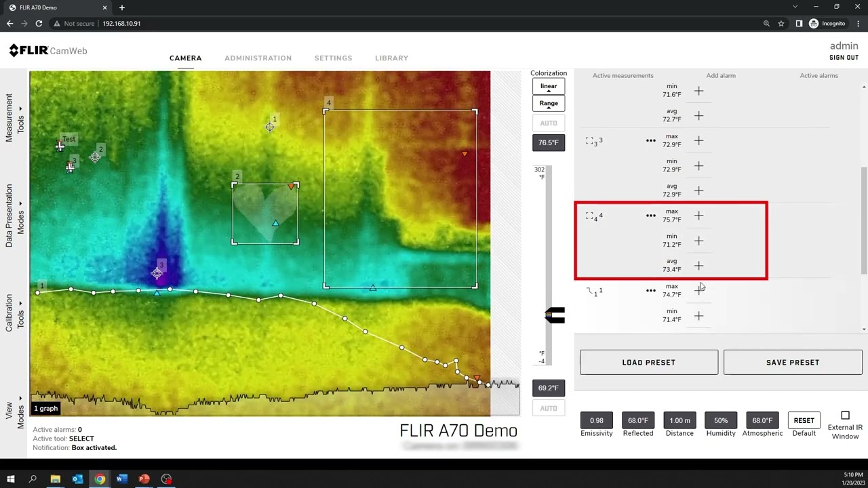Select spot 2 on thermal image
Image resolution: width=868 pixels, height=488 pixels.
click(x=95, y=157)
